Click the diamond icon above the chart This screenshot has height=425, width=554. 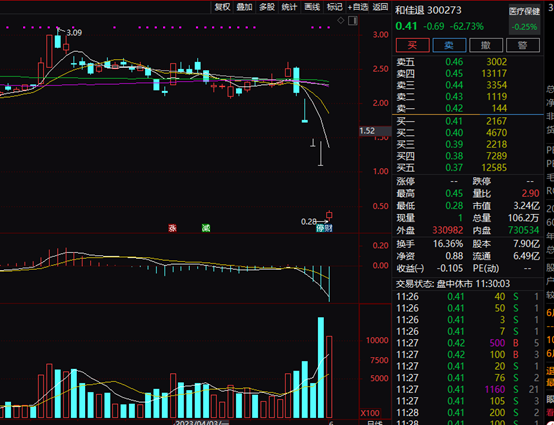tap(341, 21)
